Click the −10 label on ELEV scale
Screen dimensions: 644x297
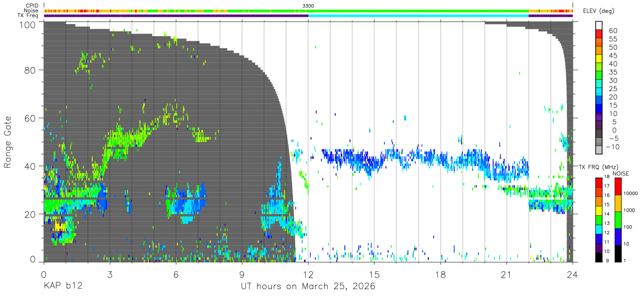coord(614,147)
